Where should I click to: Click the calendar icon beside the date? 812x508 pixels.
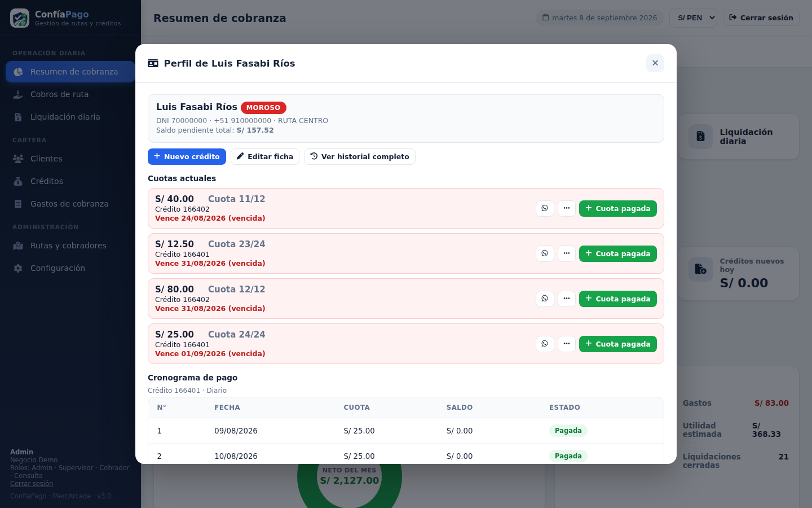(545, 17)
